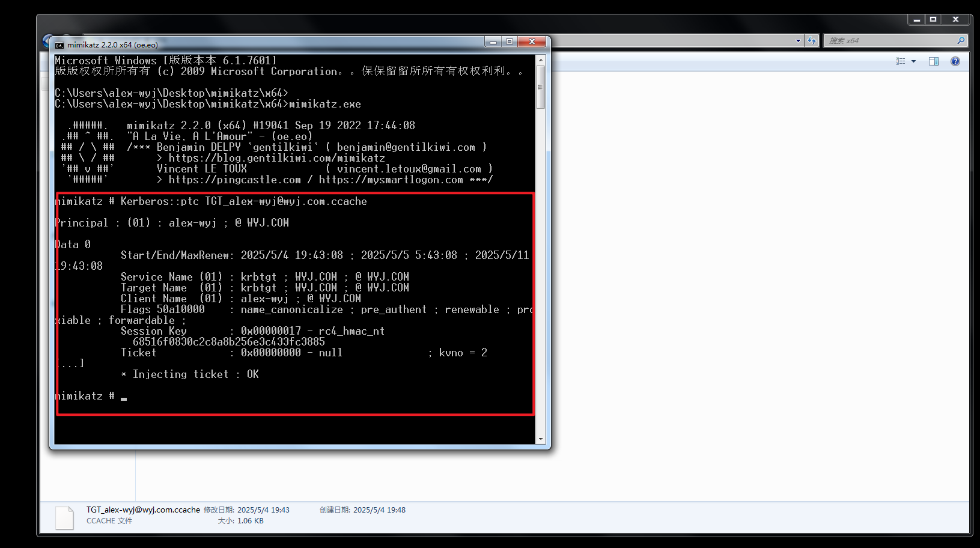
Task: Click the 'Ticket : 0x00000000 - null' line
Action: point(231,353)
